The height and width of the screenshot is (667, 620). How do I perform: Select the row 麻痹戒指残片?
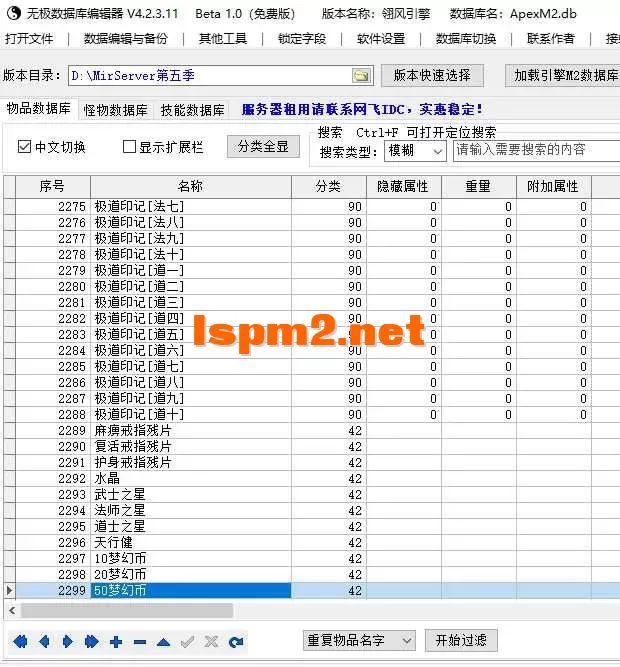[311, 430]
